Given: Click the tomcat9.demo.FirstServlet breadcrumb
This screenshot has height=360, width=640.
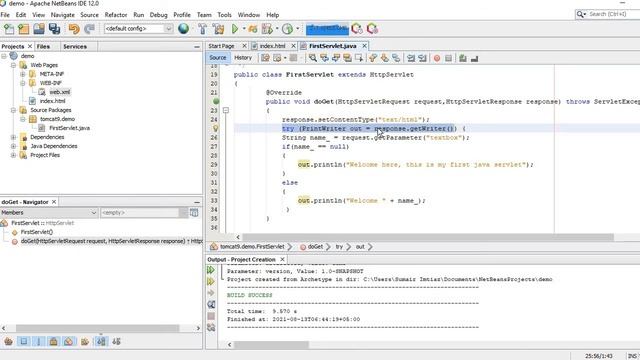Looking at the screenshot, I should 252,247.
